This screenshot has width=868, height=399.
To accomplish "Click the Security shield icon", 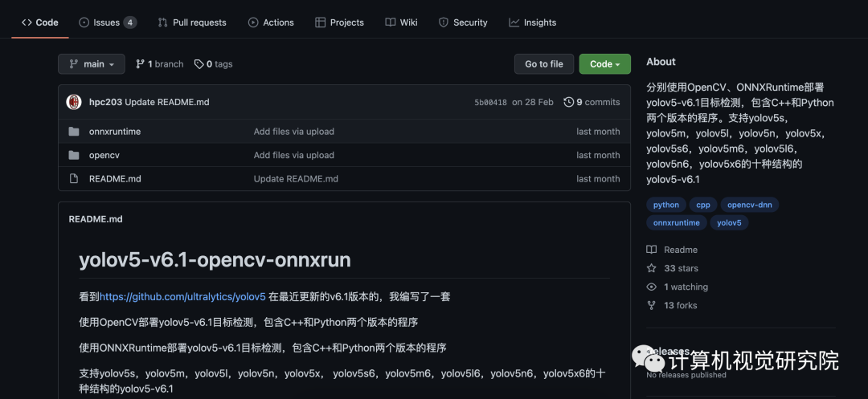I will [444, 22].
